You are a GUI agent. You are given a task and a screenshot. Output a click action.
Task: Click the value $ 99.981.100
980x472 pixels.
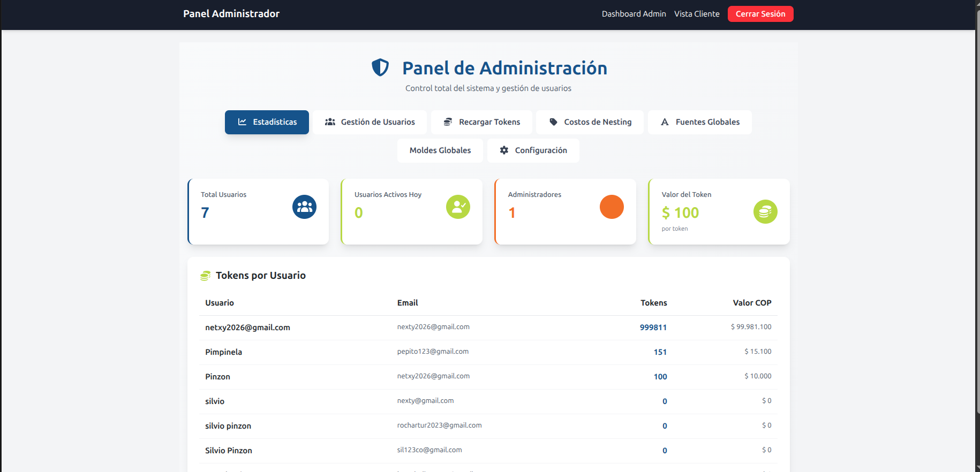[751, 327]
